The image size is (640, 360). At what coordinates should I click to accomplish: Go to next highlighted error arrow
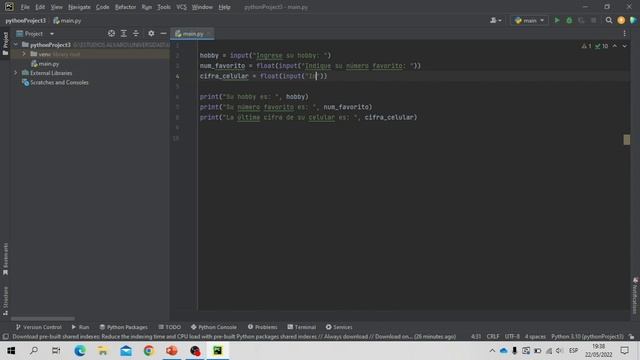pos(625,46)
